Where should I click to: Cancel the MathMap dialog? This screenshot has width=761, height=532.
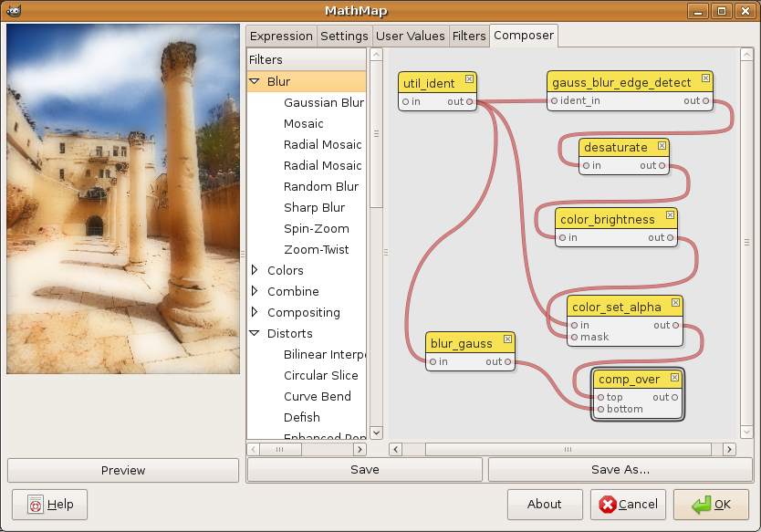point(628,505)
